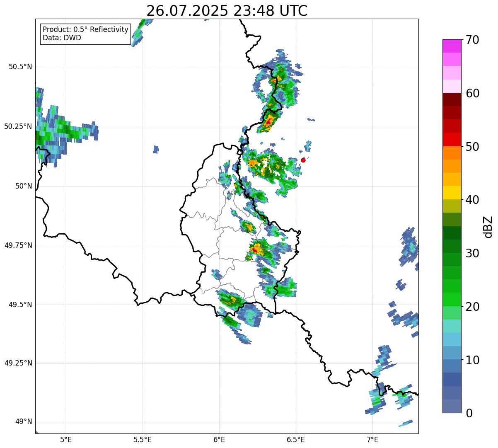Click the 49.5°N latitude label
Screen dimensions: 498x448
tap(20, 305)
